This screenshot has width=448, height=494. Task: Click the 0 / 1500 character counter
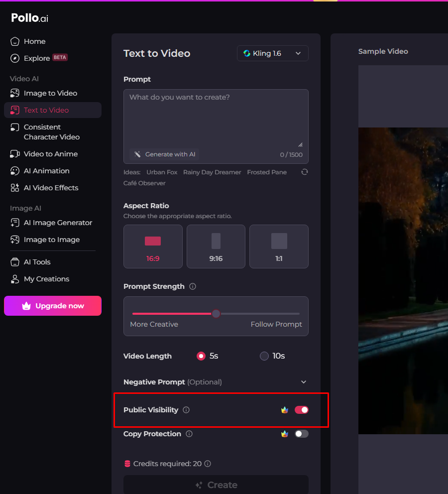pyautogui.click(x=291, y=155)
